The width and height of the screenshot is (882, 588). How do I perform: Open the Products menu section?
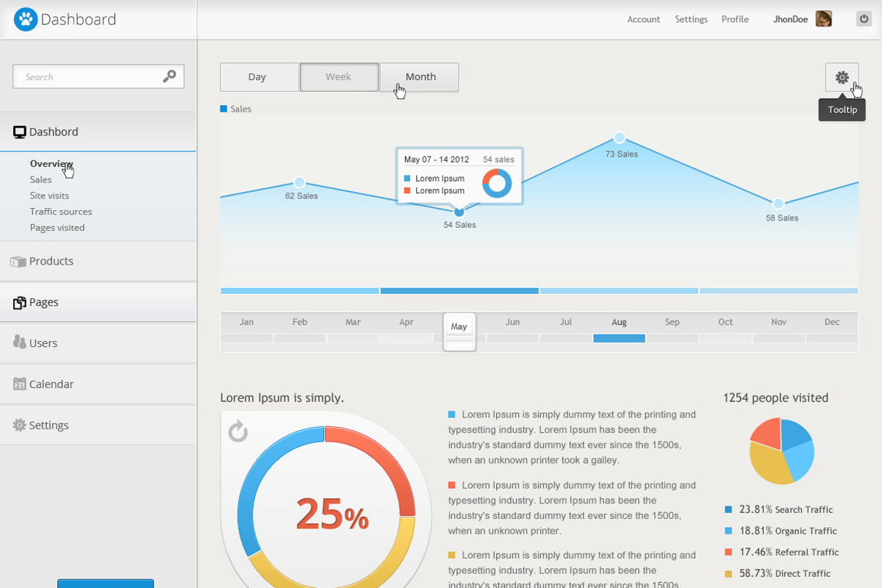point(98,261)
